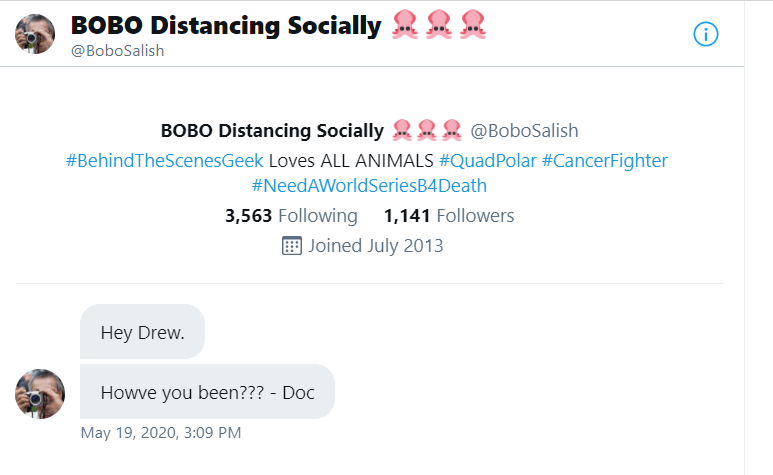Click @BoboSalish handle in profile card
Image resolution: width=773 pixels, height=475 pixels.
click(524, 130)
